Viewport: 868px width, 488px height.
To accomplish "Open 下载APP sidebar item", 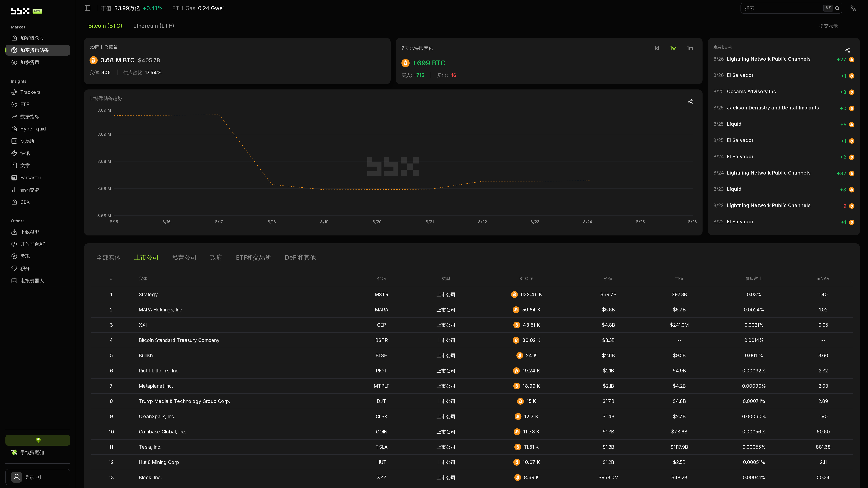I will pos(38,232).
